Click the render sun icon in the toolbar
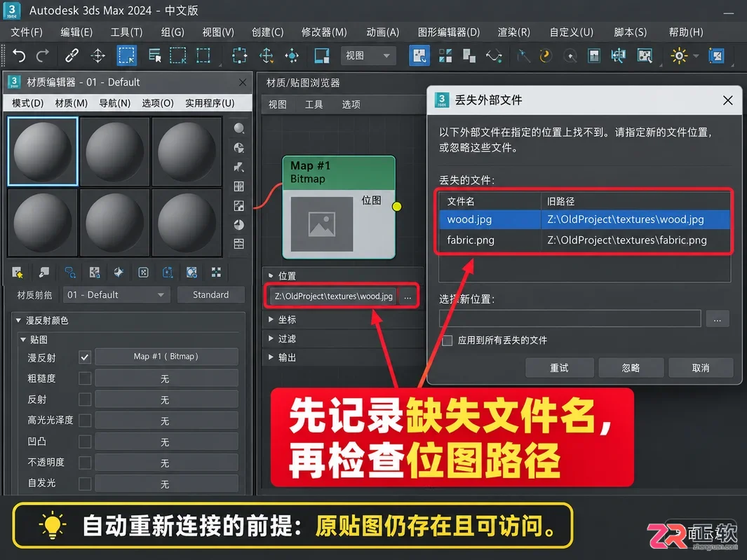 [679, 55]
